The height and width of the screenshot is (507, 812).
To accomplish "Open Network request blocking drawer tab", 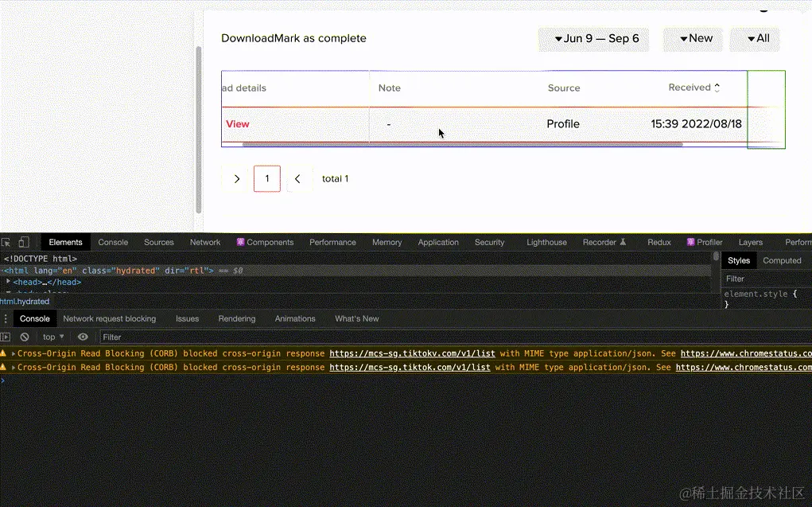I will (109, 319).
